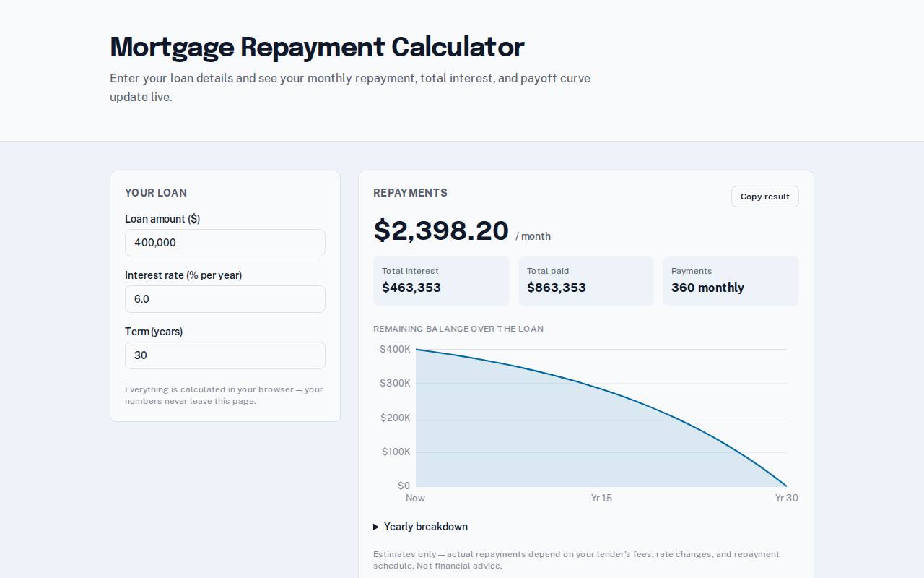Click the $300K axis label on chart
Viewport: 924px width, 578px height.
pyautogui.click(x=395, y=383)
